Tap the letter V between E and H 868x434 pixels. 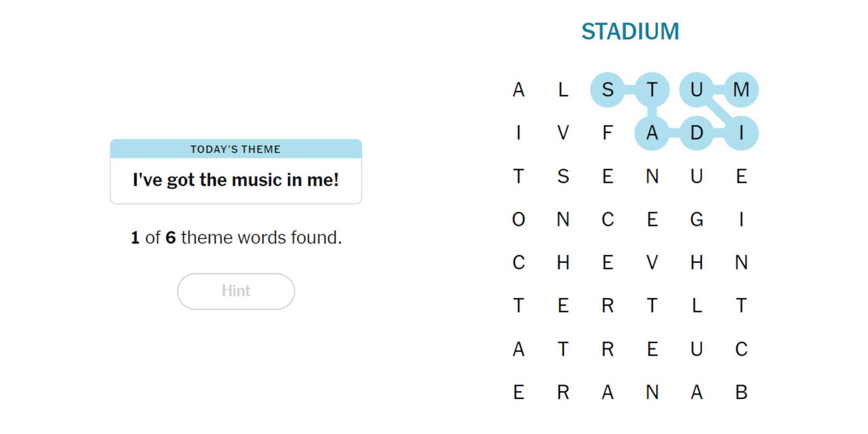pos(652,263)
